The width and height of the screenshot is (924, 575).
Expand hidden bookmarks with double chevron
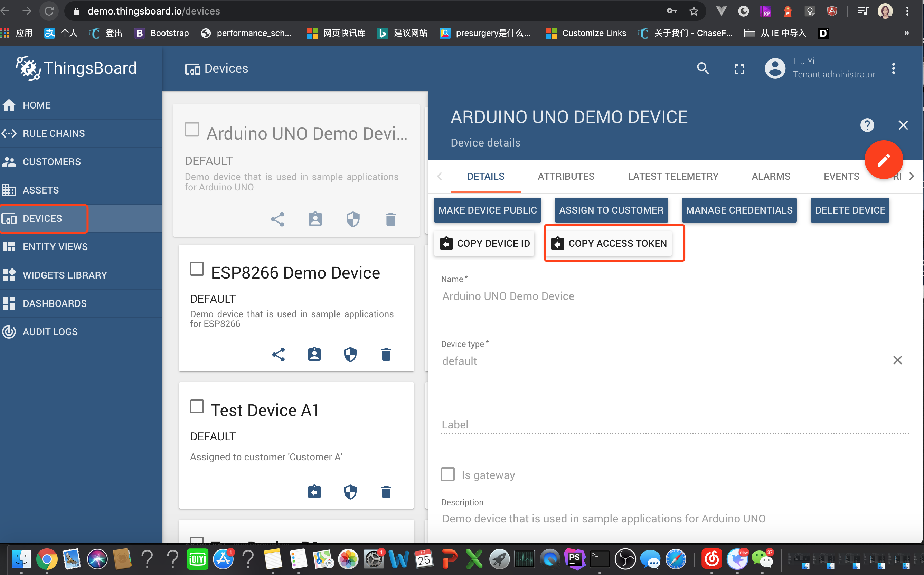(906, 33)
